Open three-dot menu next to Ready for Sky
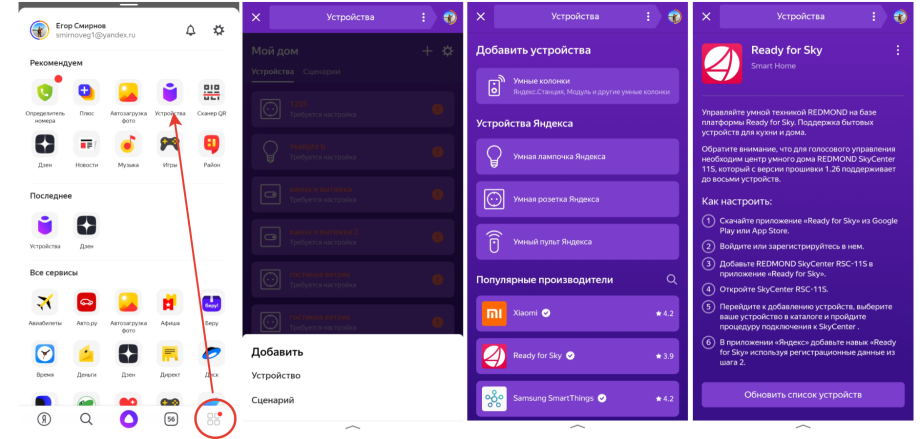920x439 pixels. [x=898, y=50]
